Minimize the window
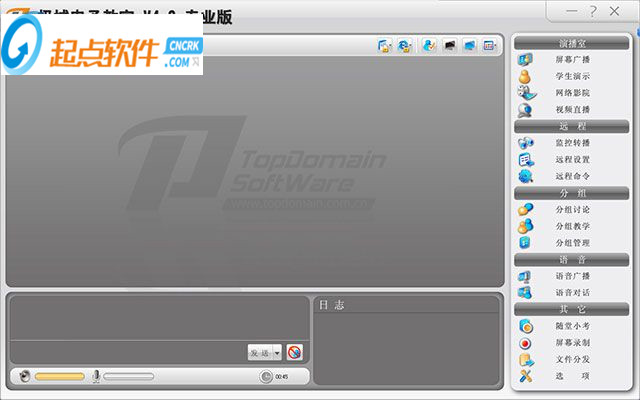640x400 pixels. [x=572, y=11]
